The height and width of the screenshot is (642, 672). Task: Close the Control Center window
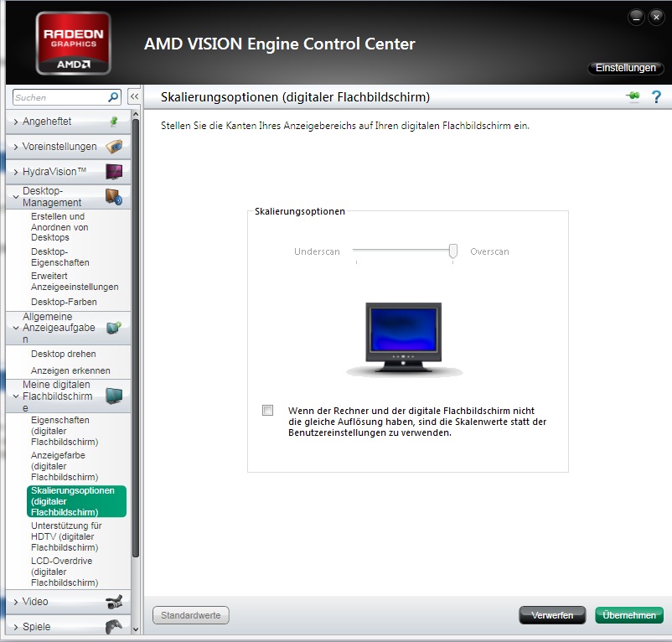tap(656, 17)
